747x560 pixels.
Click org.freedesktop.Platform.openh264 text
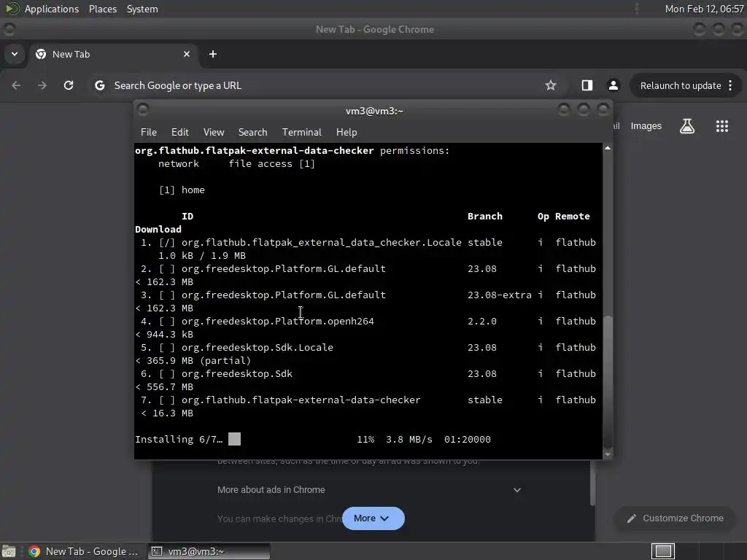(278, 321)
